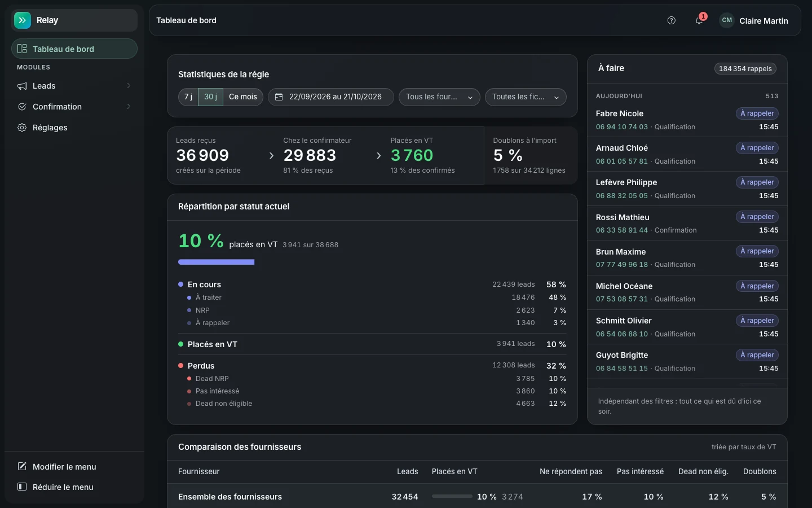Click the CM user avatar
This screenshot has width=812, height=508.
727,20
